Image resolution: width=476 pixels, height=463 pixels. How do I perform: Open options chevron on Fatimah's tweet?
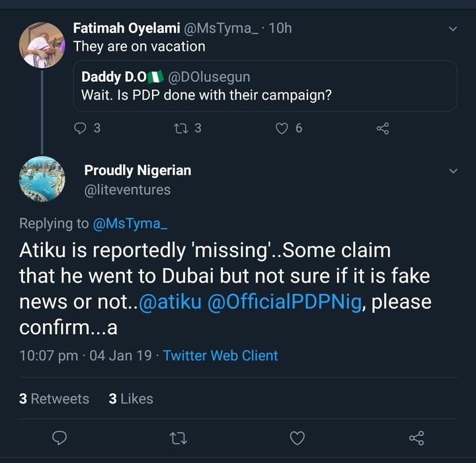tap(453, 29)
